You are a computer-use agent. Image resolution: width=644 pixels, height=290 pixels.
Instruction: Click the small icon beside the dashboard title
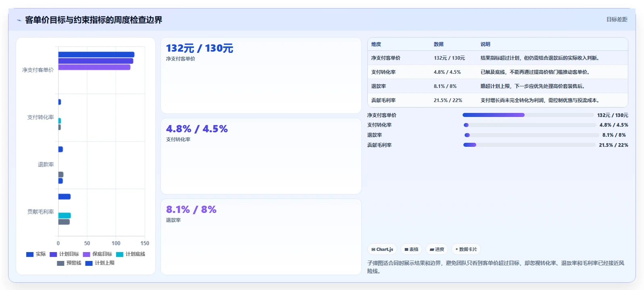(19, 20)
